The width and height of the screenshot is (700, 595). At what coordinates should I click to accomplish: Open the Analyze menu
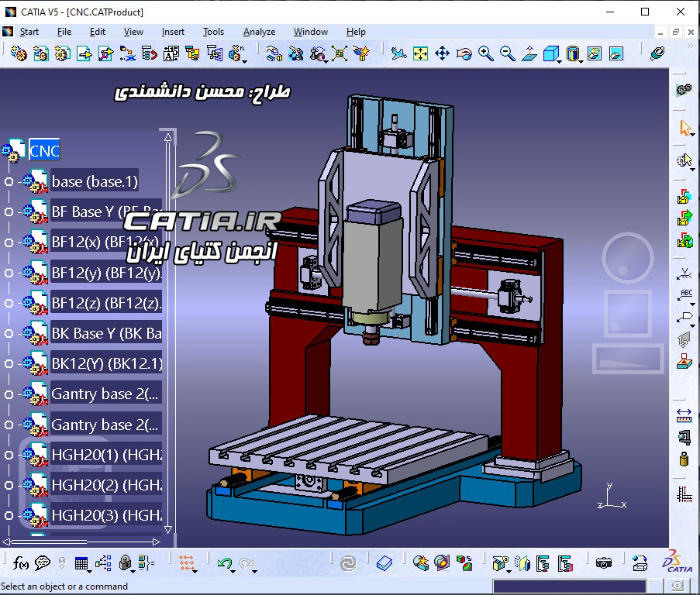[x=259, y=32]
